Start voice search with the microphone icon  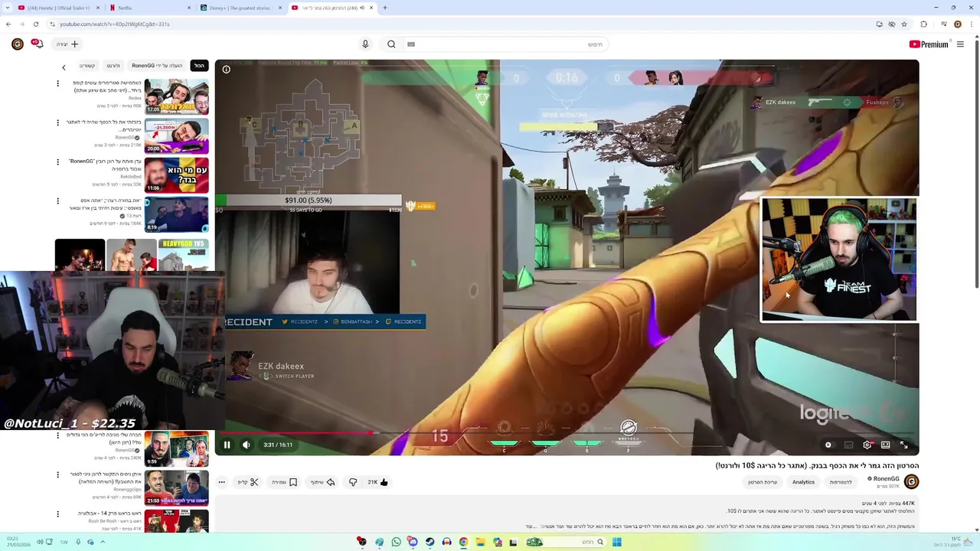point(365,44)
